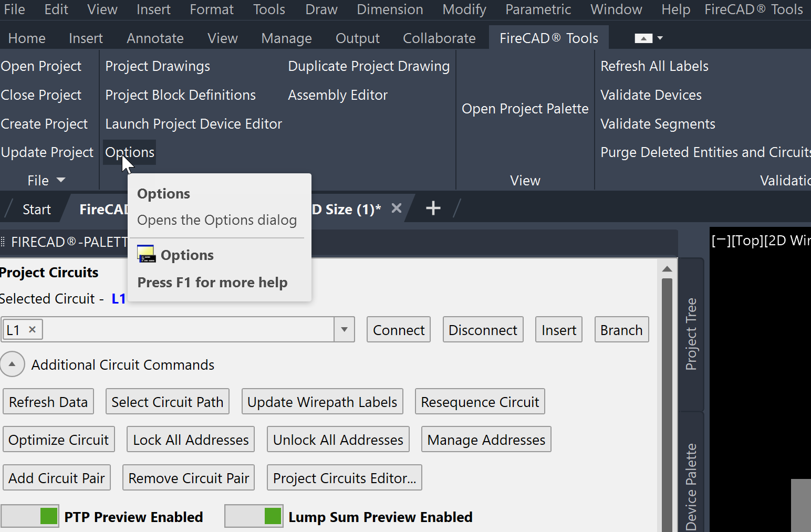Toggle Lump Sum Preview Enabled switch
Image resolution: width=811 pixels, height=532 pixels.
pos(254,516)
